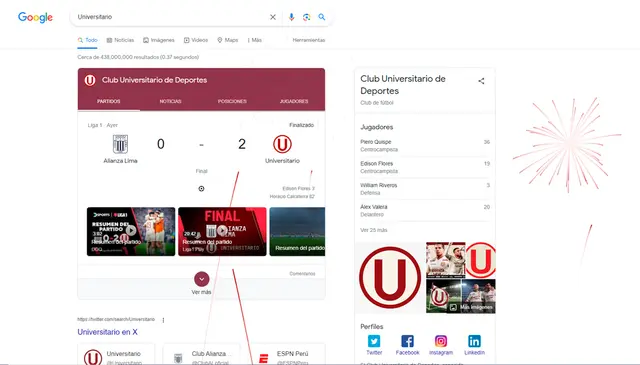This screenshot has width=640, height=365.
Task: Open the club's Instagram profile
Action: 441,345
